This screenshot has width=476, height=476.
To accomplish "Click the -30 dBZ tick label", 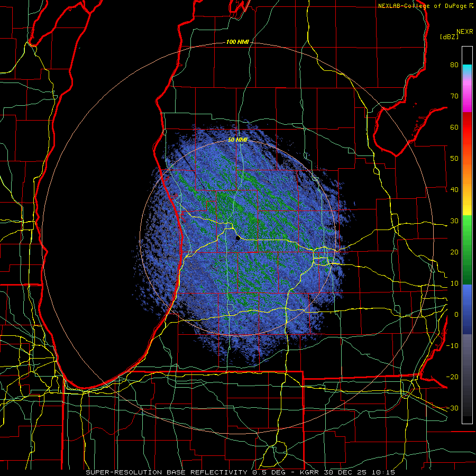I will pyautogui.click(x=452, y=408).
